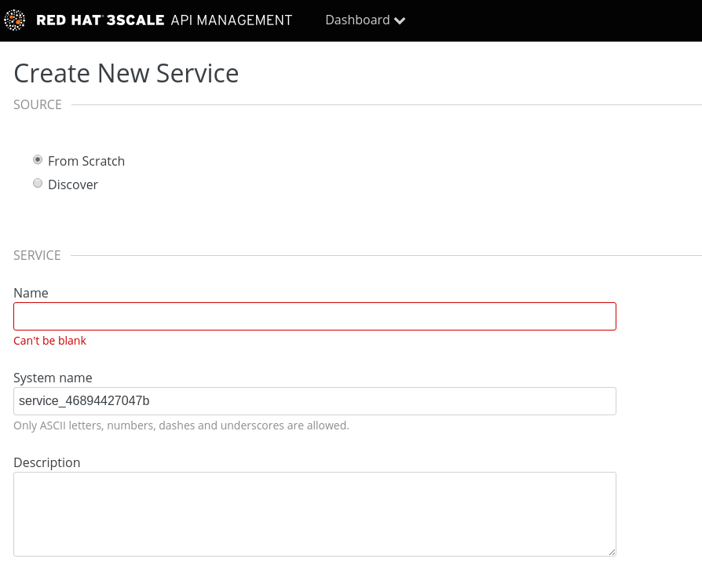The width and height of the screenshot is (702, 588).
Task: Click the Create New Service heading
Action: click(x=126, y=73)
